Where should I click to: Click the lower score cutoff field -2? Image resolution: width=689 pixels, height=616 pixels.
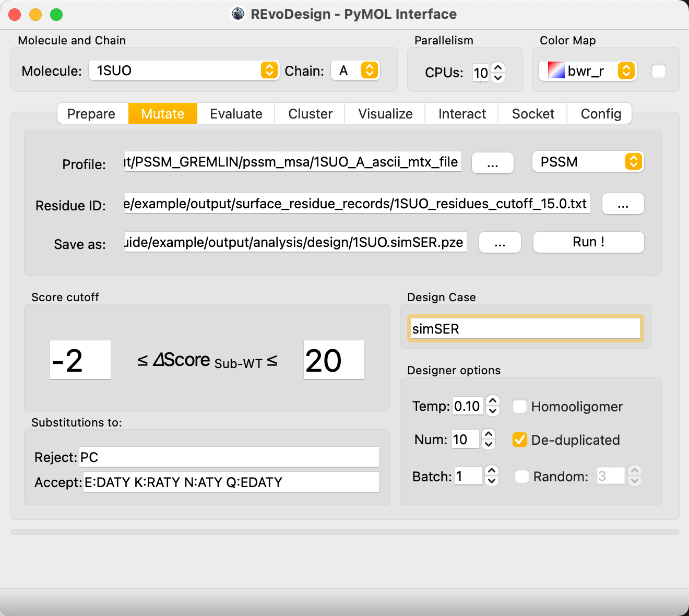(x=80, y=360)
